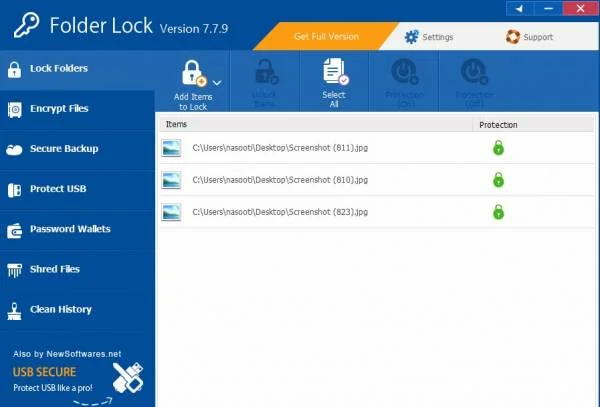Click the Folder Lock key logo
The image size is (600, 407).
coord(26,25)
